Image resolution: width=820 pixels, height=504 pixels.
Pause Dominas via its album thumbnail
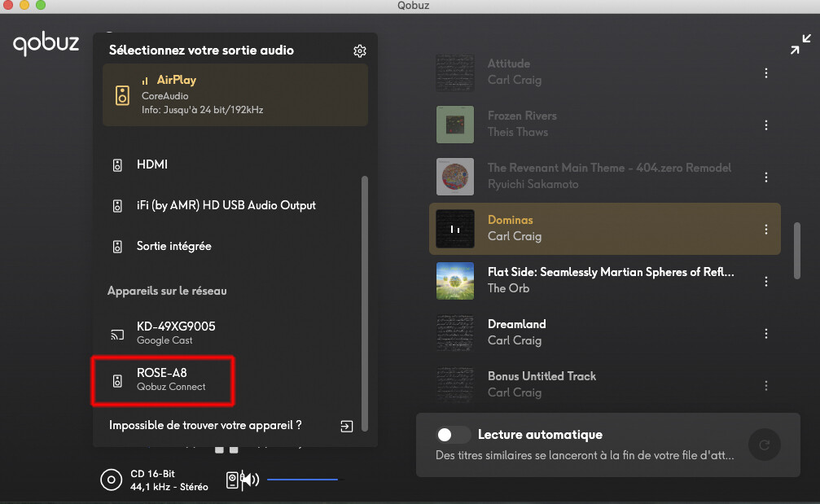[455, 229]
